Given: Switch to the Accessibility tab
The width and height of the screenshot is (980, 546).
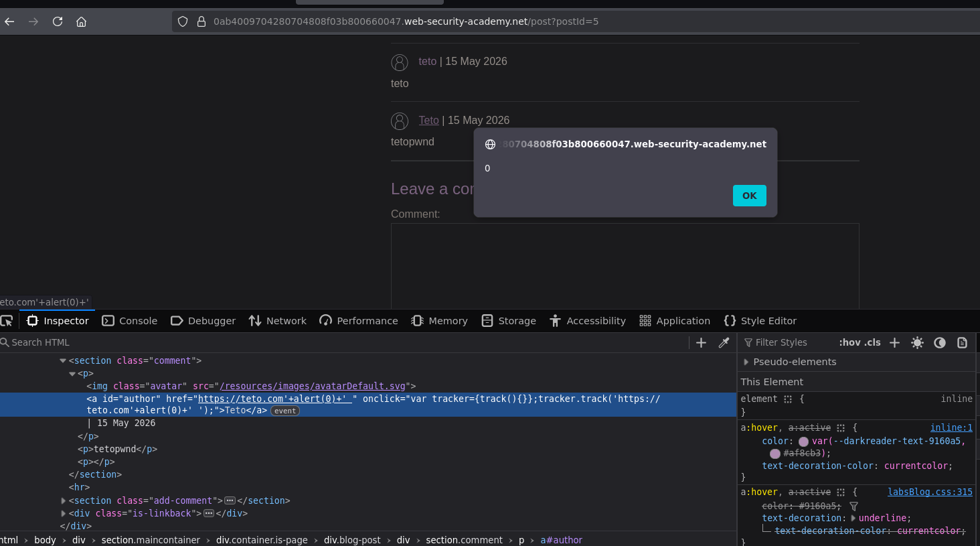Looking at the screenshot, I should pyautogui.click(x=588, y=321).
